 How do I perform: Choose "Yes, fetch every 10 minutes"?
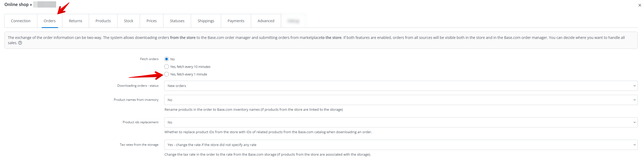[x=167, y=67]
